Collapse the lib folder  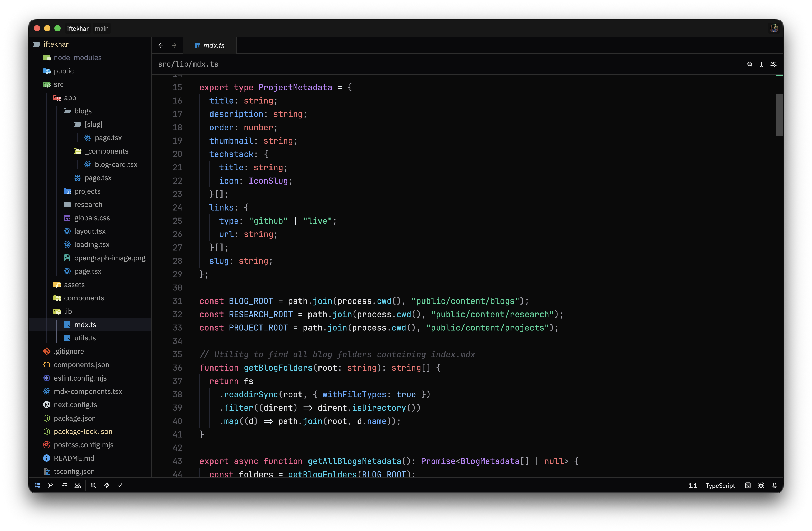90,311
